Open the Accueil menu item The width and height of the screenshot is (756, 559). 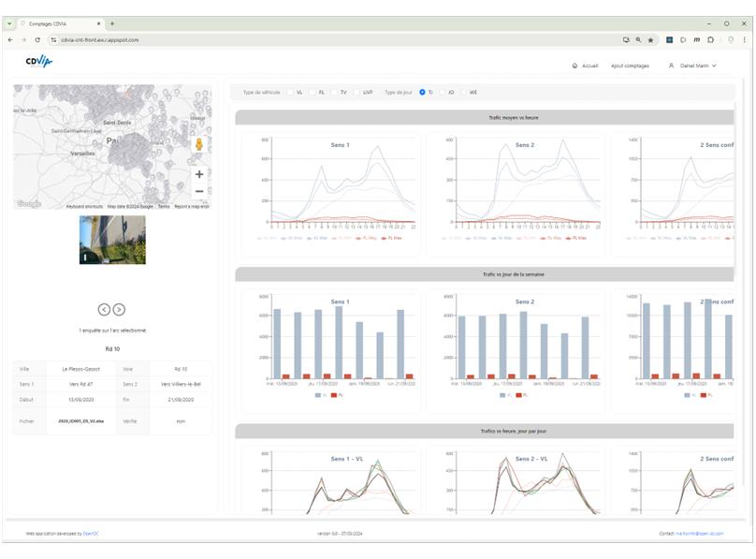point(590,66)
